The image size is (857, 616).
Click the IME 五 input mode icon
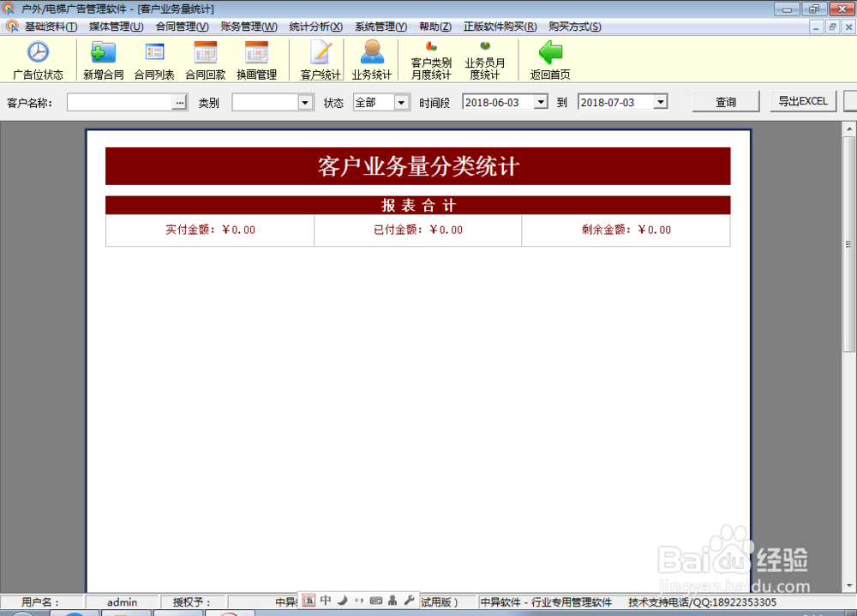tap(309, 601)
